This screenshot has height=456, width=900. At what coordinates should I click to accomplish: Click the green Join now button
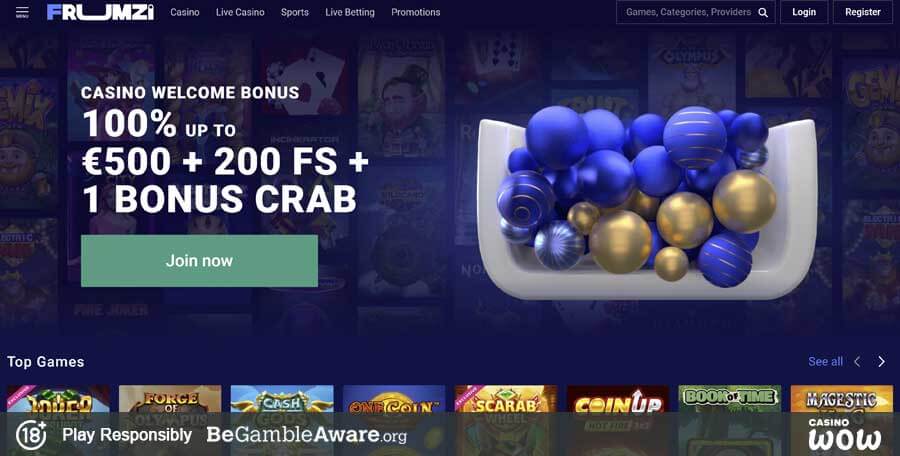199,261
